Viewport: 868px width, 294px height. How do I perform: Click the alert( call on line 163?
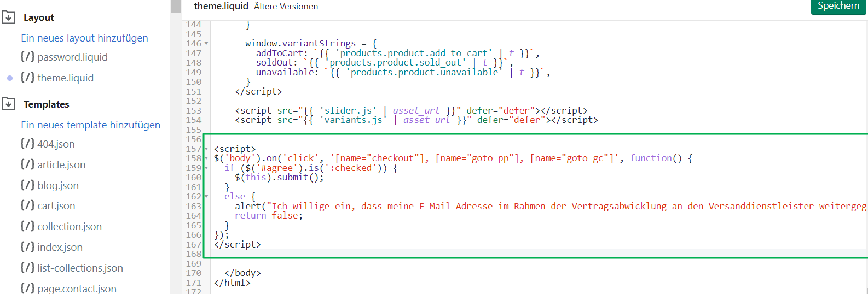[251, 206]
